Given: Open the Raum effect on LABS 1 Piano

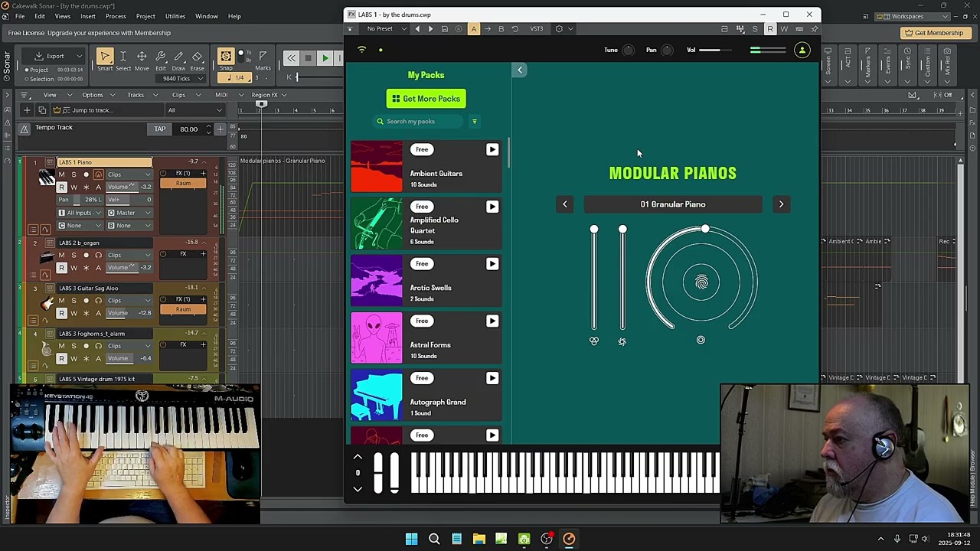Looking at the screenshot, I should coord(183,184).
